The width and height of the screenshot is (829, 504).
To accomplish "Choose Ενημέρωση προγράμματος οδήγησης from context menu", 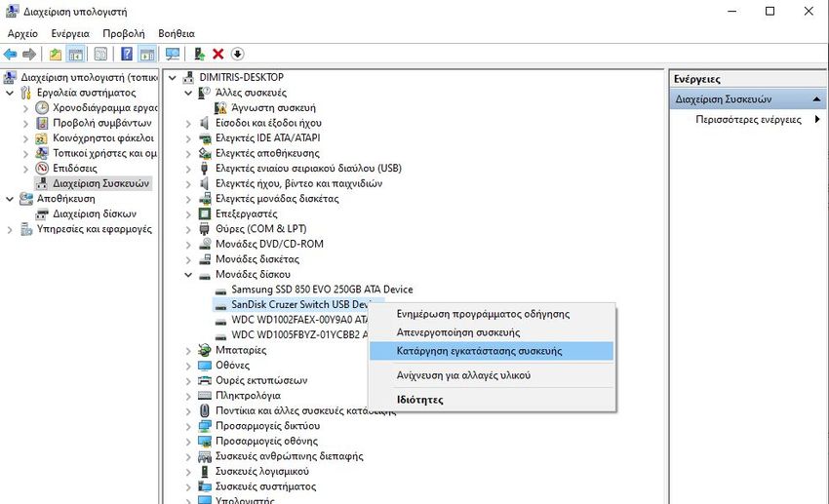I will pos(493,314).
